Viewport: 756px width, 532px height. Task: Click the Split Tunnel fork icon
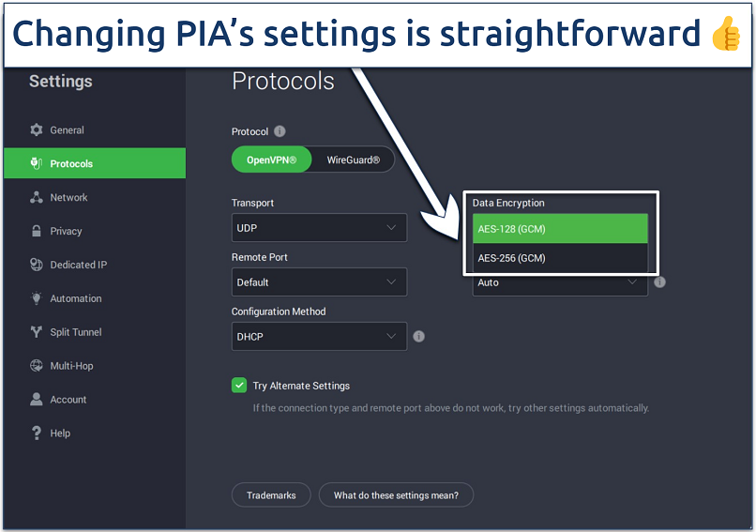[37, 332]
